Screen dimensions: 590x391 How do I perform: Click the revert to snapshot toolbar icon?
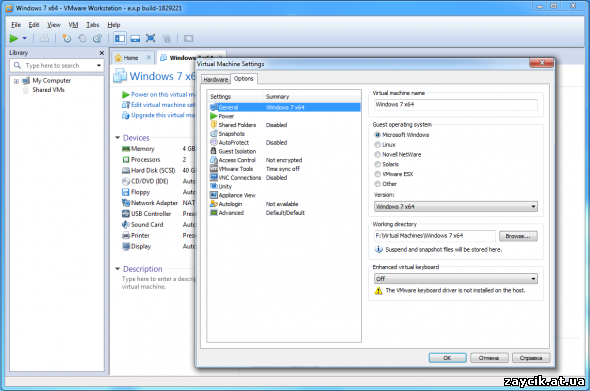(82, 38)
